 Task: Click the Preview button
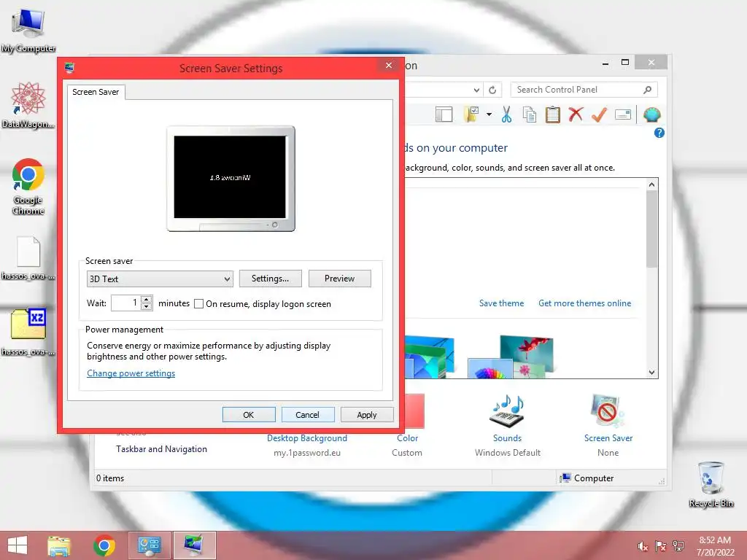pos(340,279)
